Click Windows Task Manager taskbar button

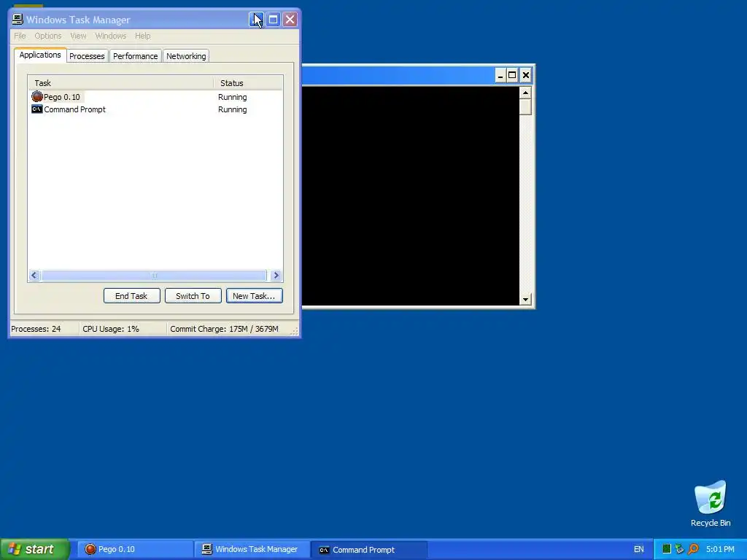click(x=252, y=550)
